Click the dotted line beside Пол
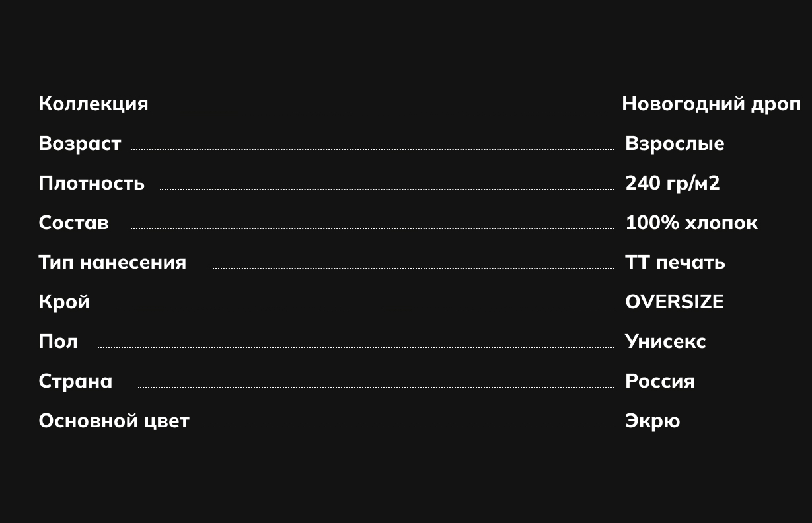The image size is (812, 523). tap(356, 347)
